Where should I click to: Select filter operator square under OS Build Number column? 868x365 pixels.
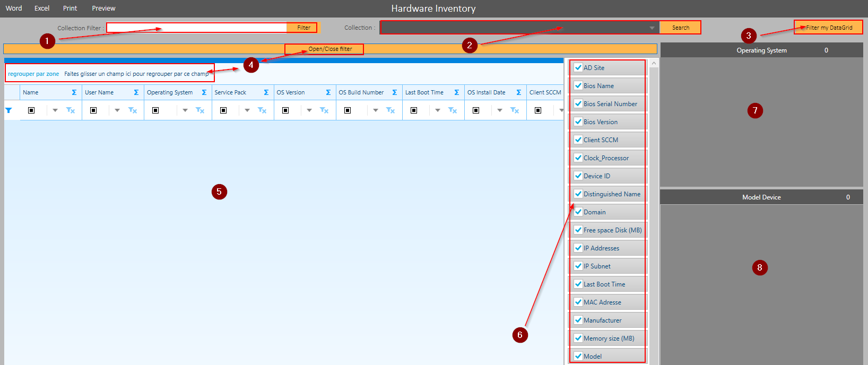(x=348, y=110)
